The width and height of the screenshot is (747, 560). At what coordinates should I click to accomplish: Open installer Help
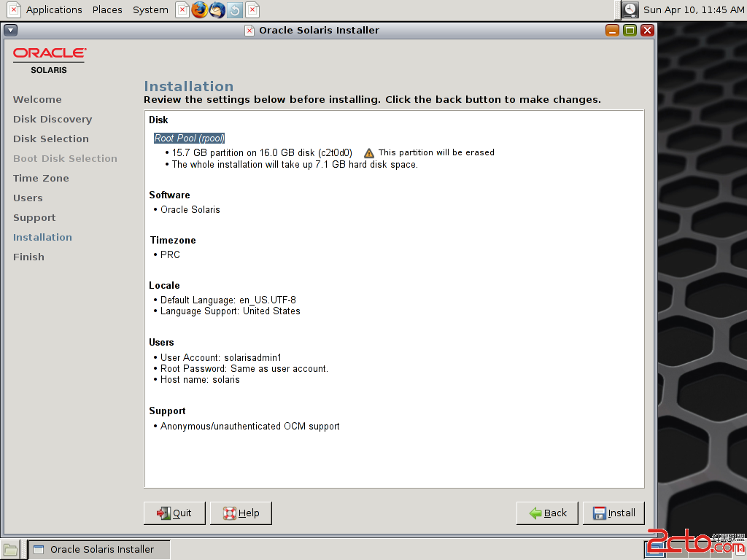pos(241,513)
